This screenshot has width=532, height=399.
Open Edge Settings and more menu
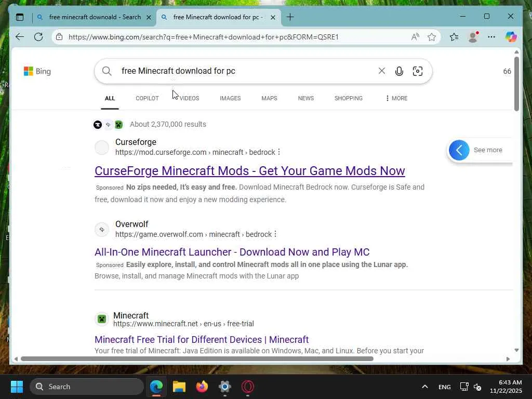tap(491, 37)
